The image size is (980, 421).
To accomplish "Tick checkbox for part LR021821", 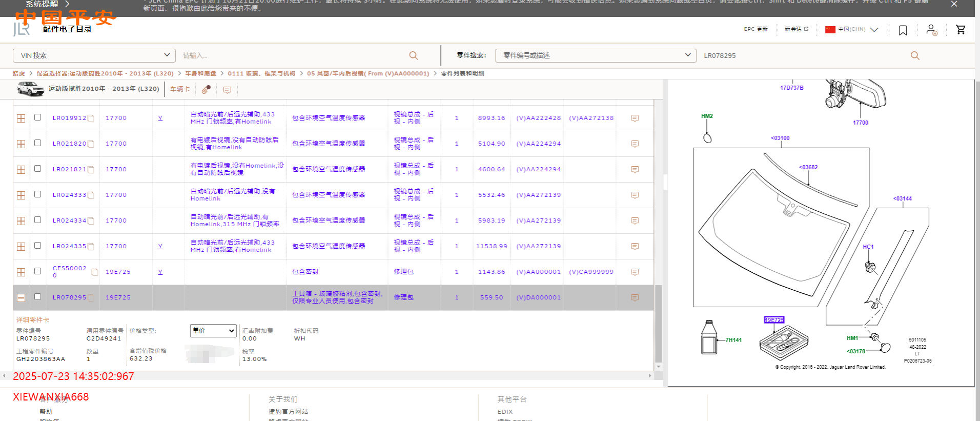I will click(x=37, y=169).
